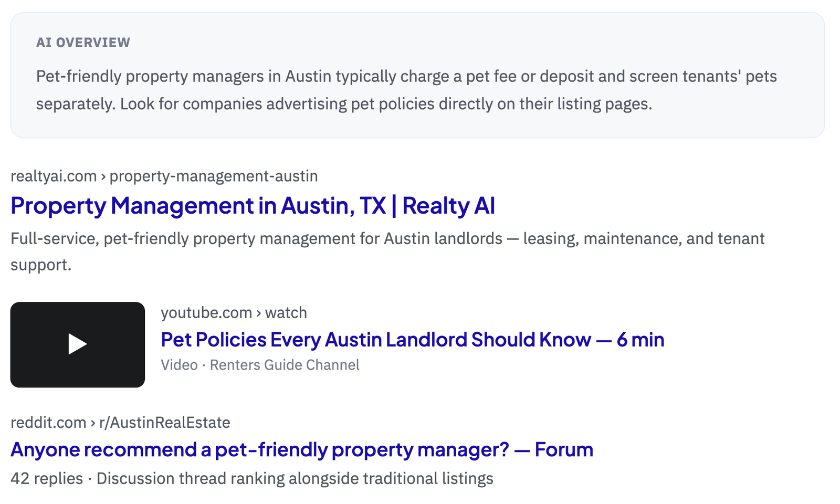
Task: Click the Realty AI result description snippet
Action: click(387, 251)
